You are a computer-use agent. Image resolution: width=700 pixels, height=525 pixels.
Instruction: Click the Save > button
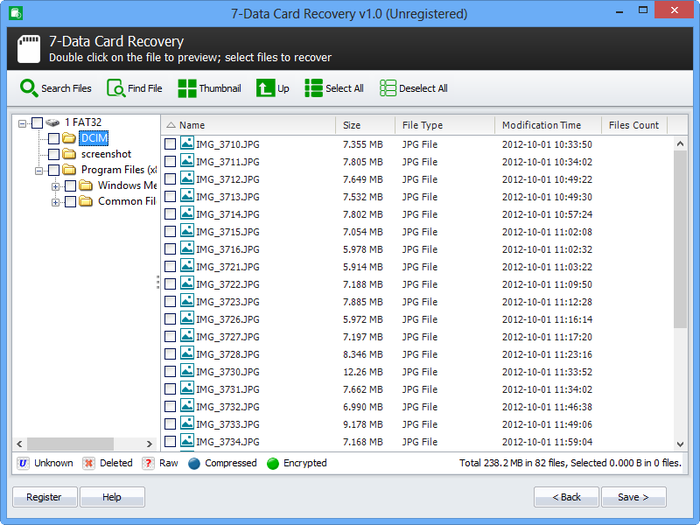click(x=633, y=497)
